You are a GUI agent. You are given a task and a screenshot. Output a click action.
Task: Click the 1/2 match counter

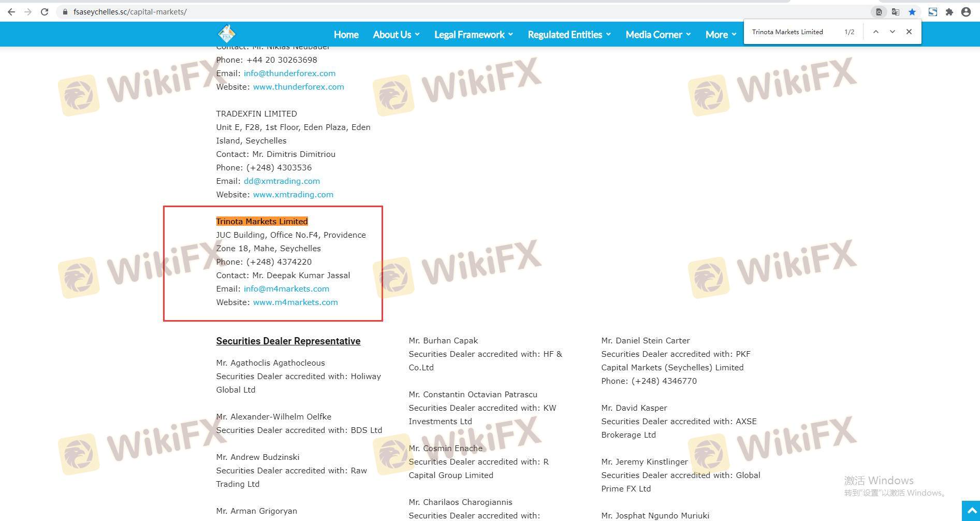tap(849, 32)
